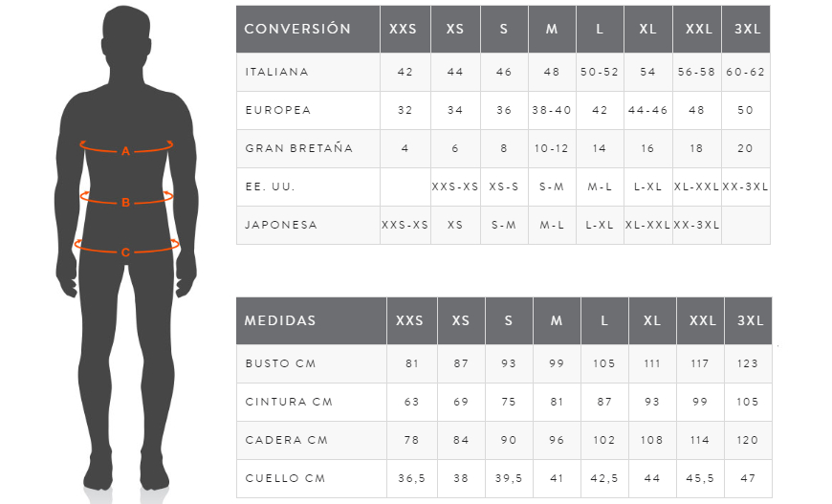This screenshot has height=504, width=832.
Task: Click the XL column header in the Medidas table
Action: point(652,320)
